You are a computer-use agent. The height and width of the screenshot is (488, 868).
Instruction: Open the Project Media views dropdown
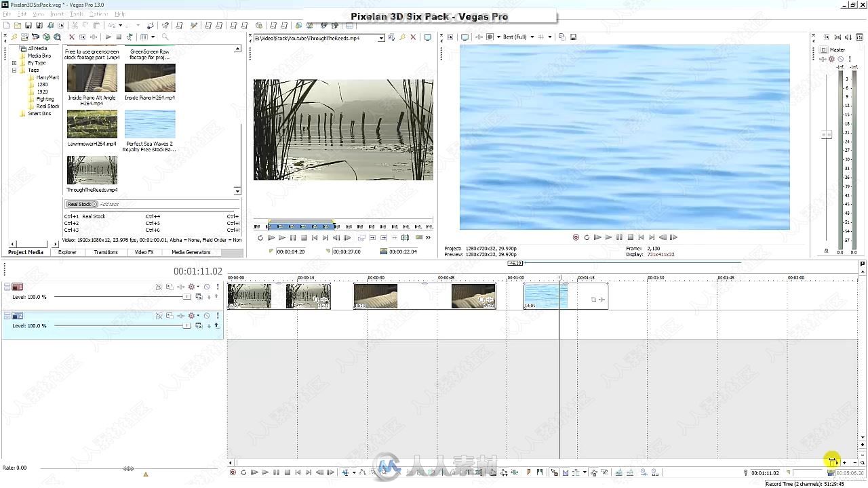tap(153, 37)
